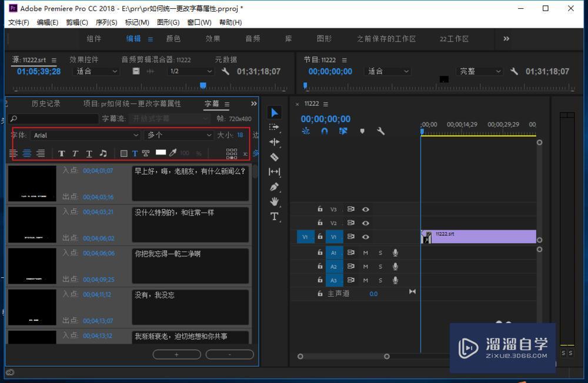588x383 pixels.
Task: Open 字幕 panel menu
Action: point(227,104)
